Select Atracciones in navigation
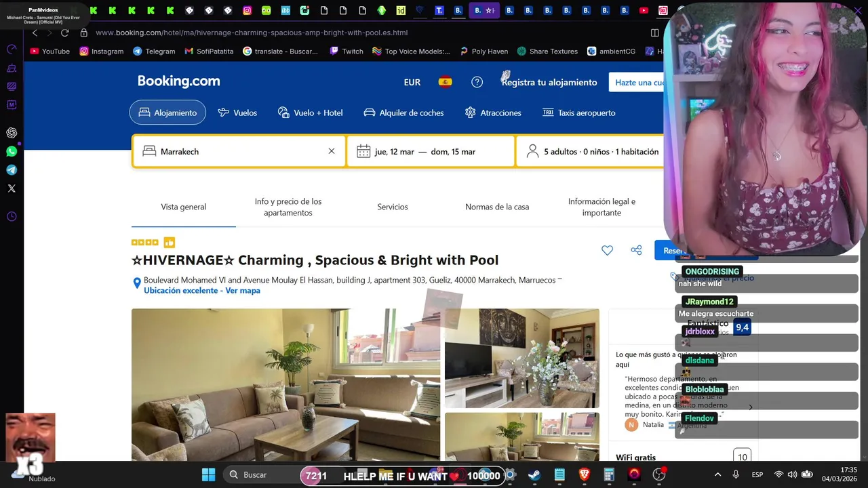This screenshot has height=488, width=868. [493, 113]
